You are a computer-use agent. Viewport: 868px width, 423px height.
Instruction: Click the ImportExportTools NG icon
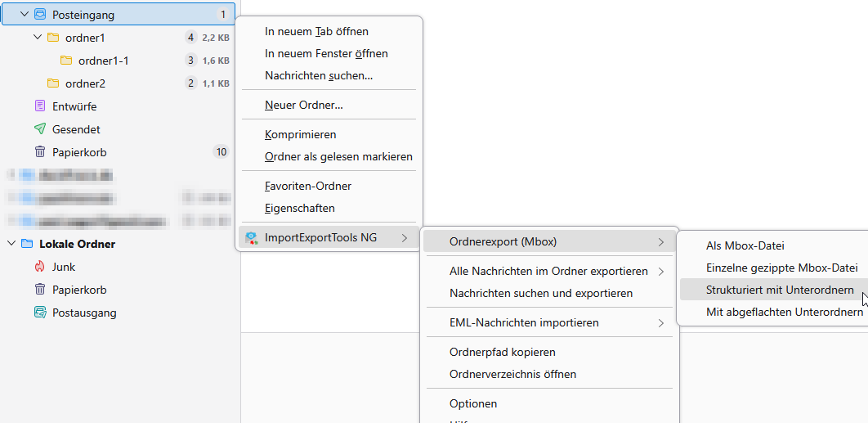click(x=252, y=238)
